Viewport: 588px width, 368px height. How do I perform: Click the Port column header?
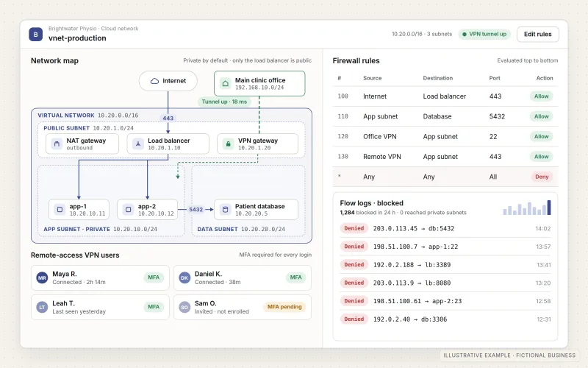pos(495,78)
